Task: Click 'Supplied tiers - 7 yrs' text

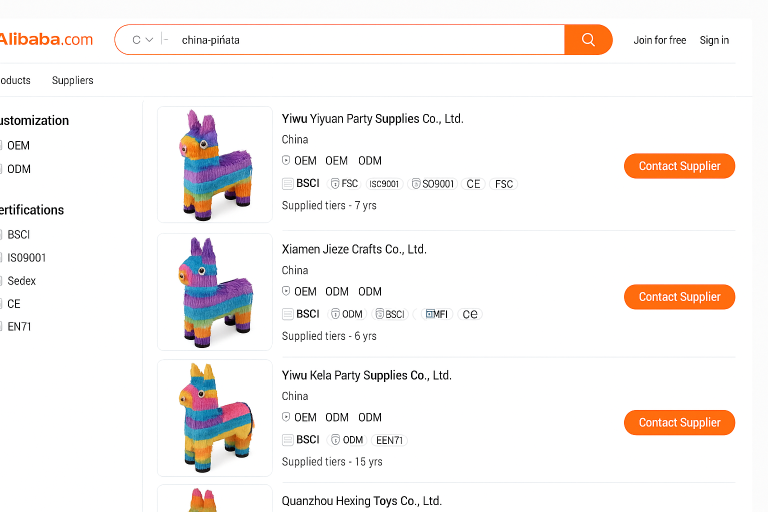Action: pos(329,206)
